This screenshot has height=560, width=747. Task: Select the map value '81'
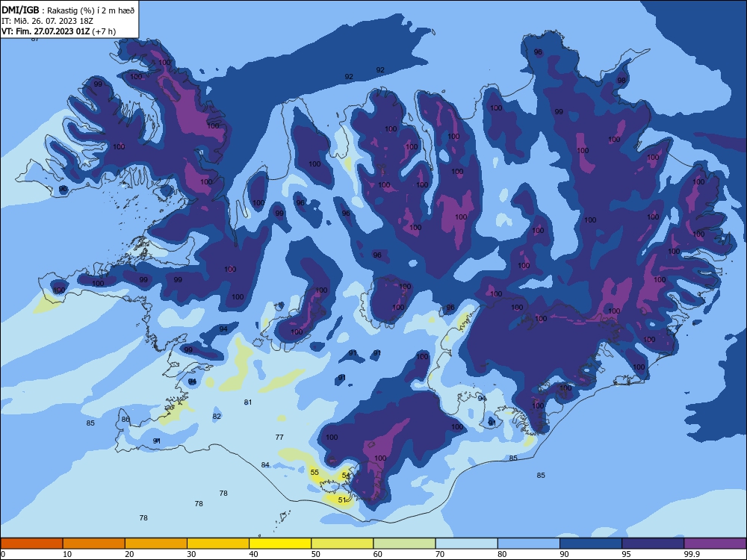[x=248, y=402]
